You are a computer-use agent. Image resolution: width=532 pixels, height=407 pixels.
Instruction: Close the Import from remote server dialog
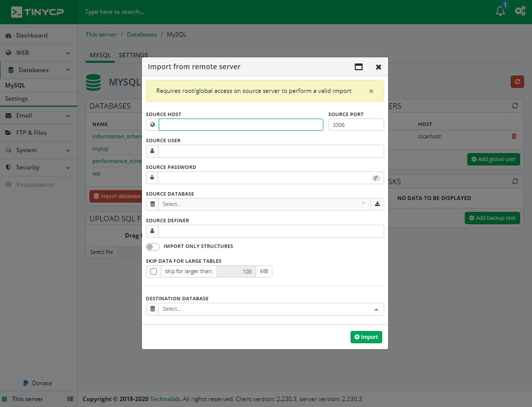(x=379, y=67)
